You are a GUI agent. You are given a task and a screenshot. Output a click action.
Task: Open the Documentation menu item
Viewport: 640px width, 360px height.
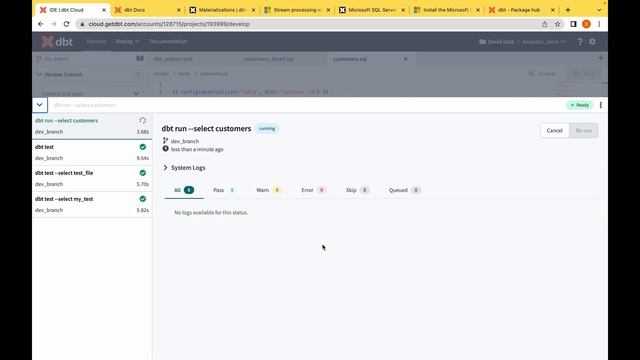click(x=168, y=42)
